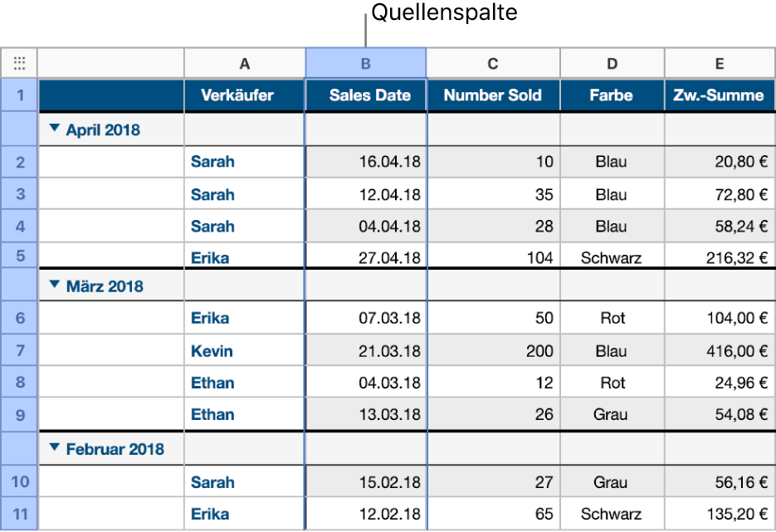The image size is (776, 532).
Task: Select column D header
Action: coord(612,63)
